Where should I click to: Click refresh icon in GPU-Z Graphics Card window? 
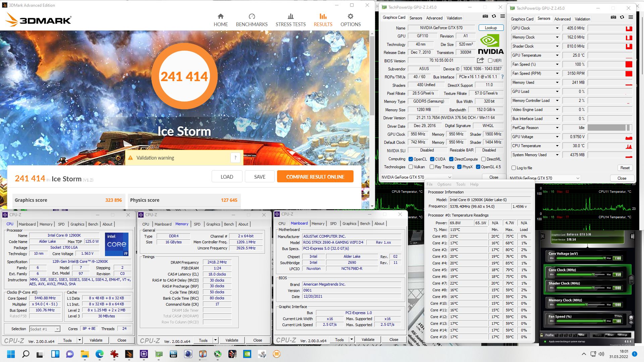tap(494, 16)
